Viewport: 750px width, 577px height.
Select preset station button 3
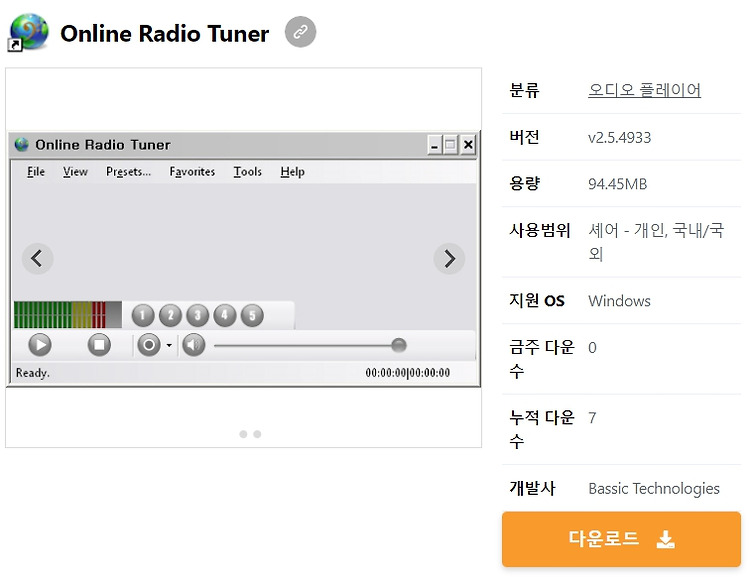[198, 315]
